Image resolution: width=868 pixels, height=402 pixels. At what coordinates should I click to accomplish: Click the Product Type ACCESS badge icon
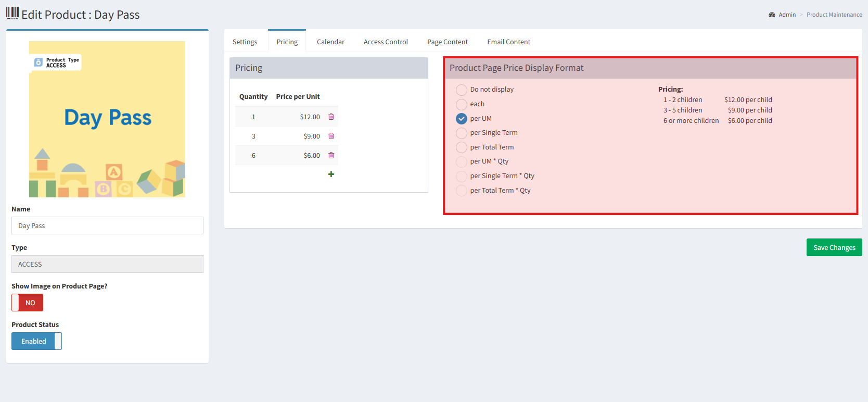click(x=39, y=62)
